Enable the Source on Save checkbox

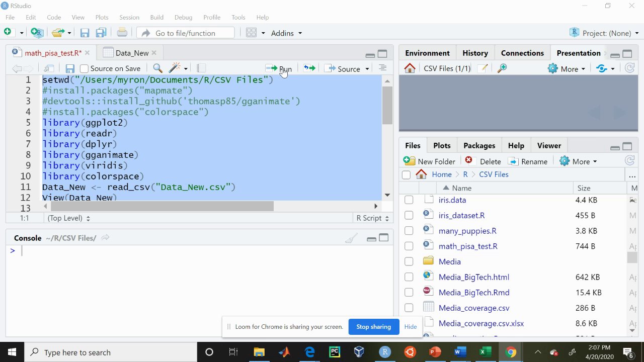pos(85,69)
